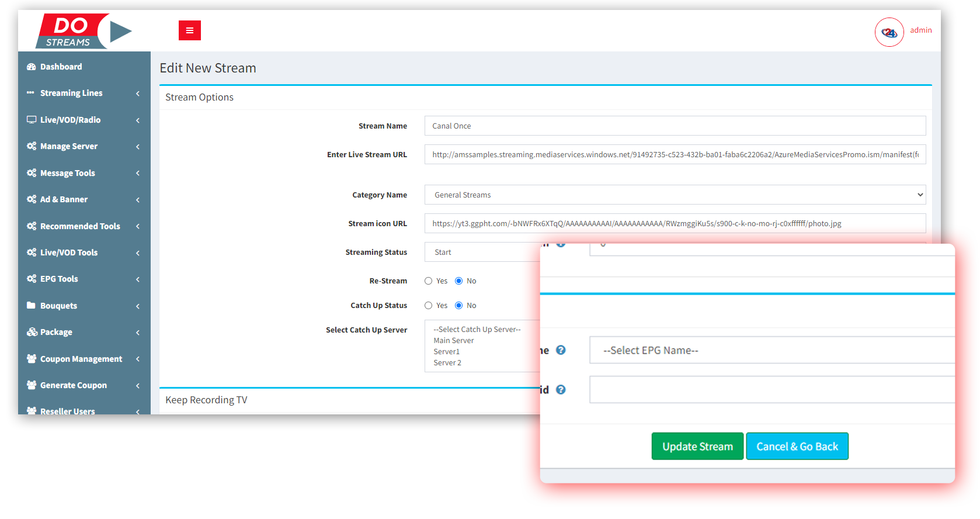Viewport: 980px width, 519px height.
Task: Click the Live/VOD/Radio monitor icon
Action: 32,120
